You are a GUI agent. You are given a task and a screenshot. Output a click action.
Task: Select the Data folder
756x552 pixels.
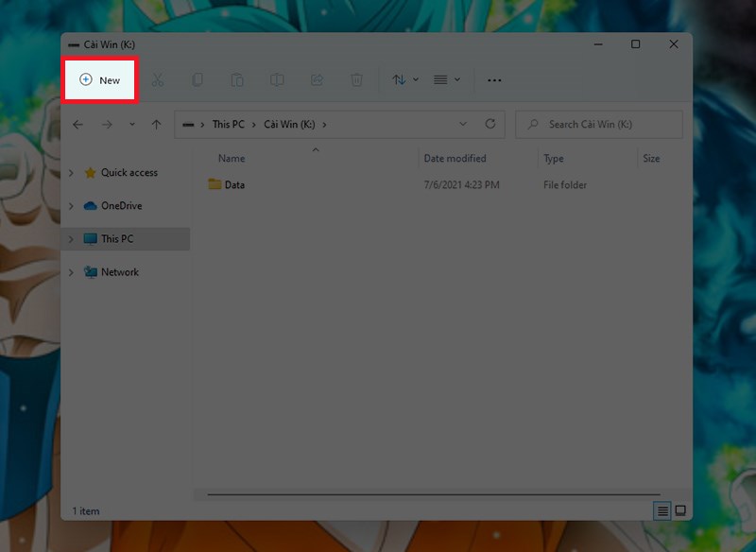[233, 185]
